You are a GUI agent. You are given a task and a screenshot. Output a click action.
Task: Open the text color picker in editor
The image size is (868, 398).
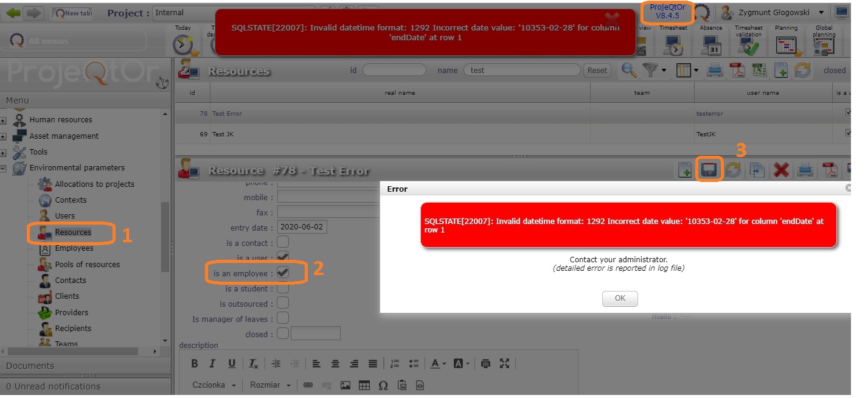click(x=438, y=363)
